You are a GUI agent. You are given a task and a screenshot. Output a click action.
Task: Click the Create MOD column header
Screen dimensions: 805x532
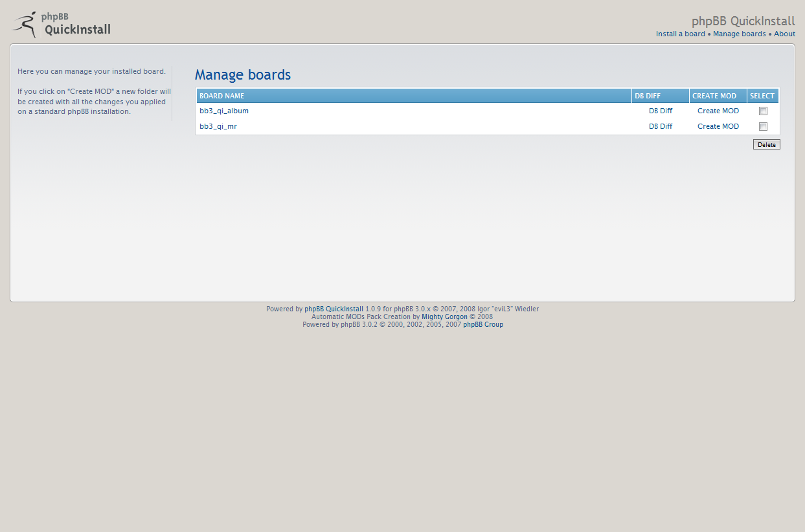click(x=718, y=96)
